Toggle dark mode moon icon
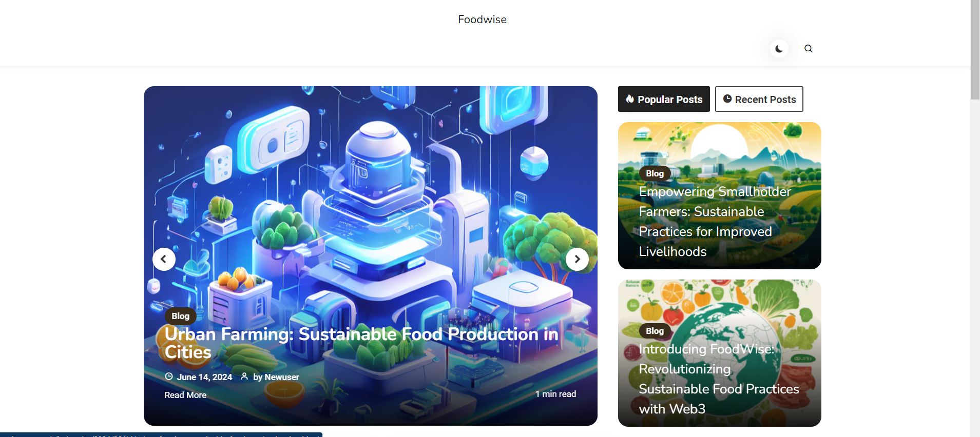 (x=779, y=49)
